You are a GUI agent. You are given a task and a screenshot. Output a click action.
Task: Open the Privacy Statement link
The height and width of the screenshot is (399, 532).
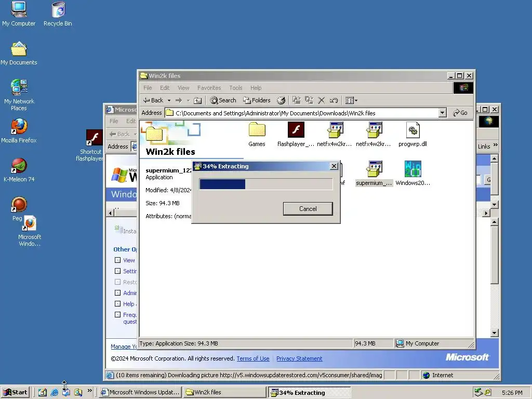(x=299, y=358)
